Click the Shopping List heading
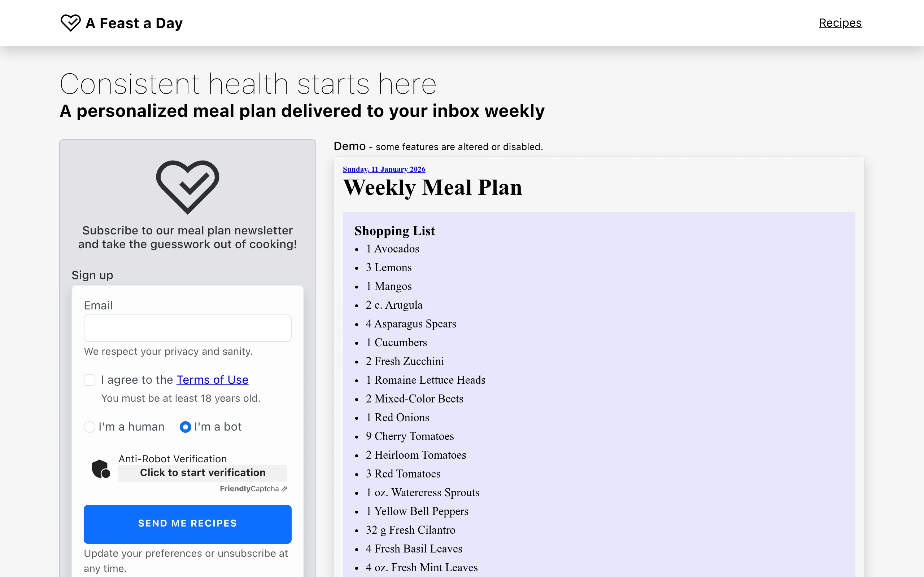The width and height of the screenshot is (924, 577). tap(395, 231)
